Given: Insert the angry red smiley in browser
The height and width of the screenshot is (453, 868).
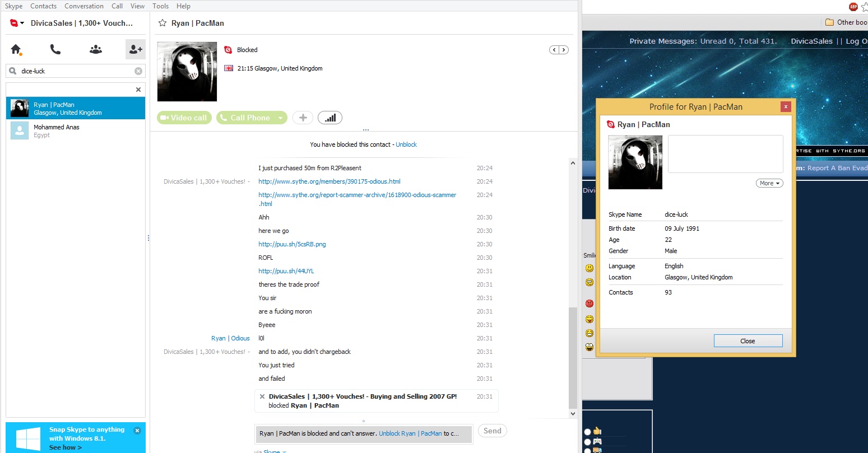Looking at the screenshot, I should [x=590, y=303].
